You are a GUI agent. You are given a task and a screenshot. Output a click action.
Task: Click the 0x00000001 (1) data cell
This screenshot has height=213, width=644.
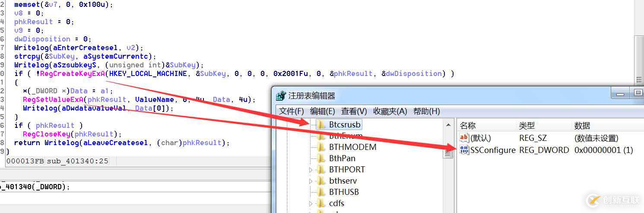(603, 150)
